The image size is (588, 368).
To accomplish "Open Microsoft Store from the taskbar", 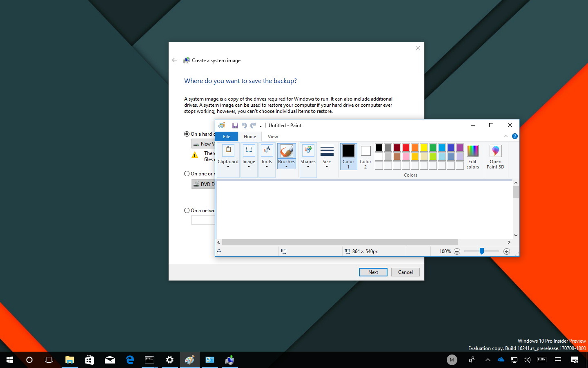I will (89, 360).
